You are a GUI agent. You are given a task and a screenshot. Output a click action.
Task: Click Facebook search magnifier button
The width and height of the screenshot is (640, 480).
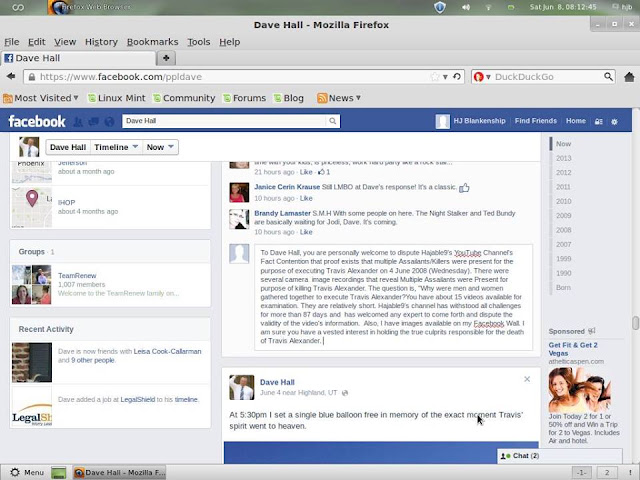point(333,121)
